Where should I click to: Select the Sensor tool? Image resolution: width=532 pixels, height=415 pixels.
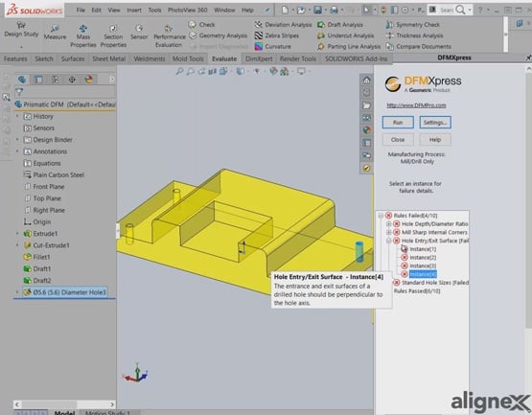[x=139, y=33]
